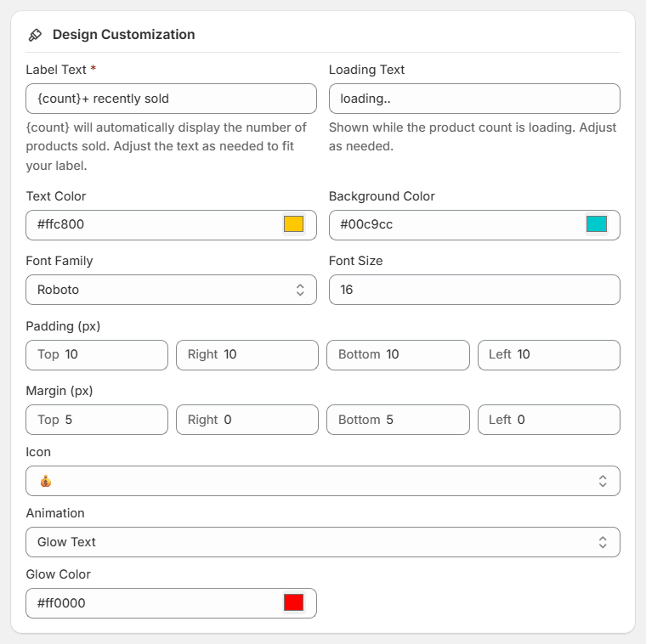
Task: Select the Background Color hex input
Action: (455, 225)
